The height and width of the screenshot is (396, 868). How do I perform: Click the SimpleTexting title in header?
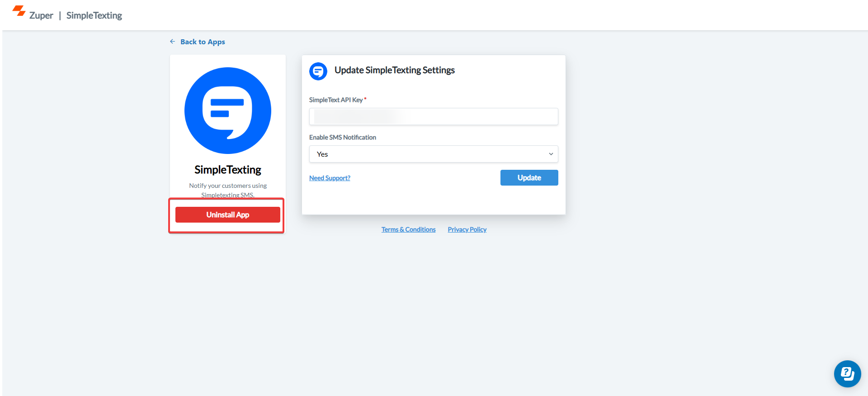pyautogui.click(x=94, y=15)
